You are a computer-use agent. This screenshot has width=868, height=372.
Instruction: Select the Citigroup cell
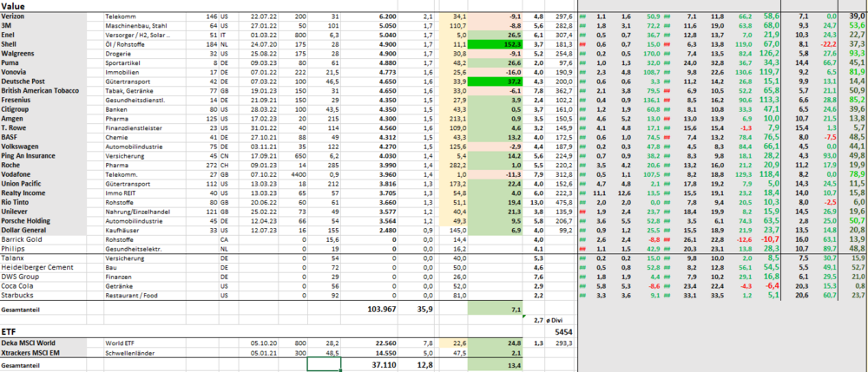(43, 110)
